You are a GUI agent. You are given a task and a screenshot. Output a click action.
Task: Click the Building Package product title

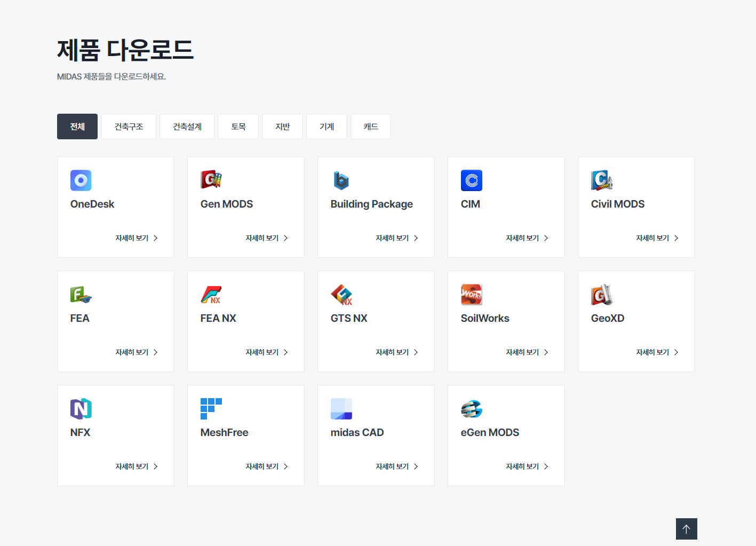372,204
